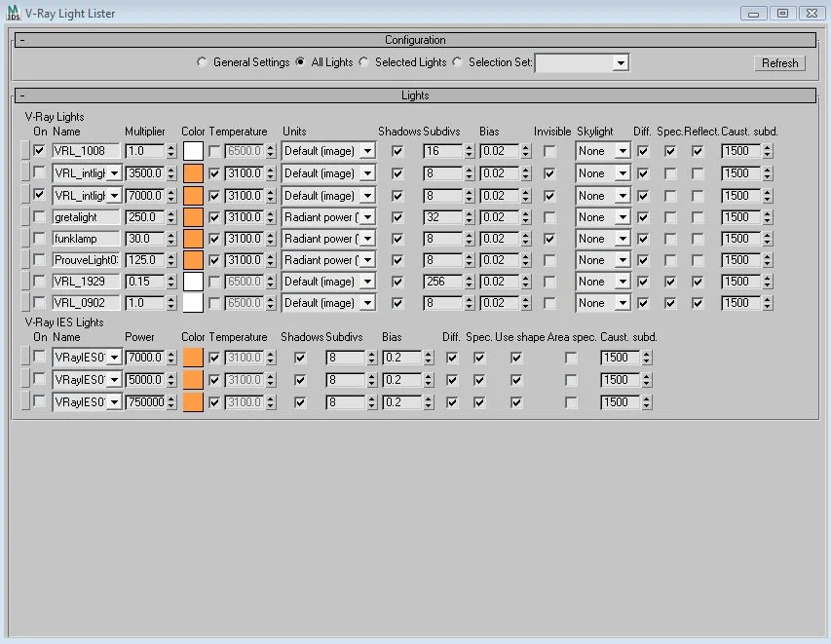Toggle Area spec. checkbox for IES light 5000.0
Screen dimensions: 831x644
tap(571, 380)
